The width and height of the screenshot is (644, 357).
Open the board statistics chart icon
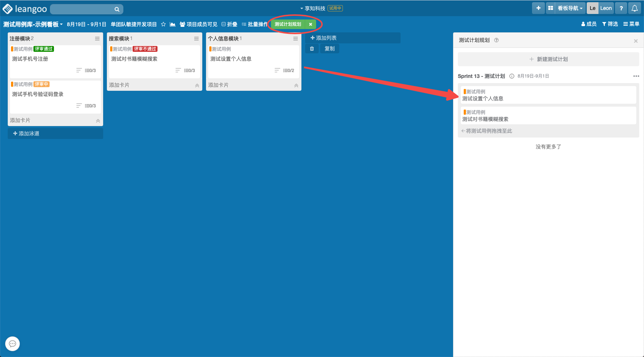coord(173,24)
